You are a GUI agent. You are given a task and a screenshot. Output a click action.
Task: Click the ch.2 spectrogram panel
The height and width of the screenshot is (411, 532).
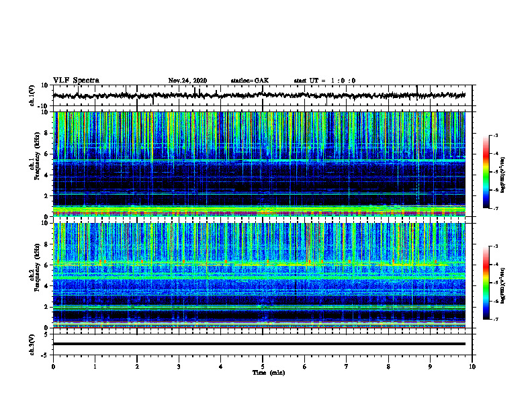[259, 275]
